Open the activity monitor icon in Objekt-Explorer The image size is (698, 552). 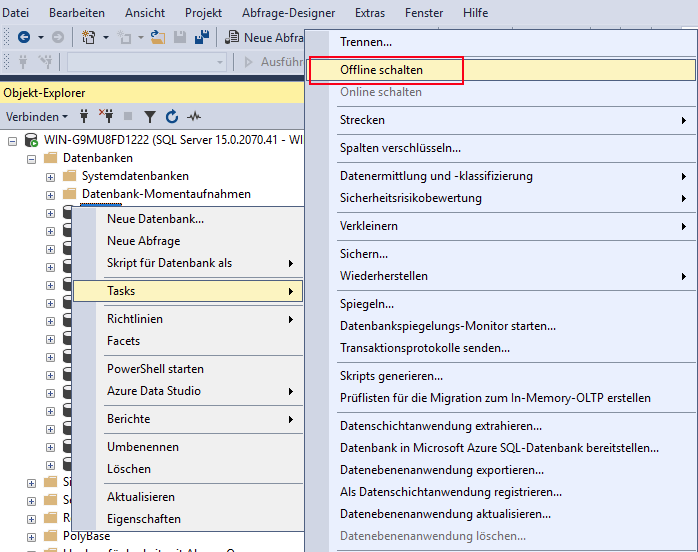point(194,116)
